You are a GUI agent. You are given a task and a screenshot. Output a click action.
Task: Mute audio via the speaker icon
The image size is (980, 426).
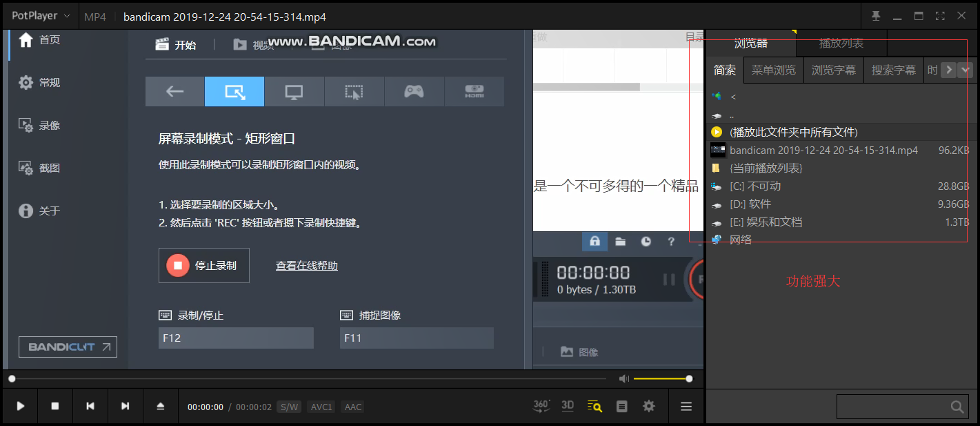click(x=624, y=378)
